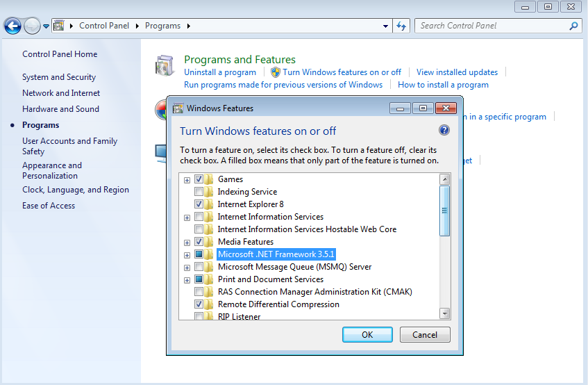Open Control Panel Home link
This screenshot has height=385, width=588.
pyautogui.click(x=60, y=54)
